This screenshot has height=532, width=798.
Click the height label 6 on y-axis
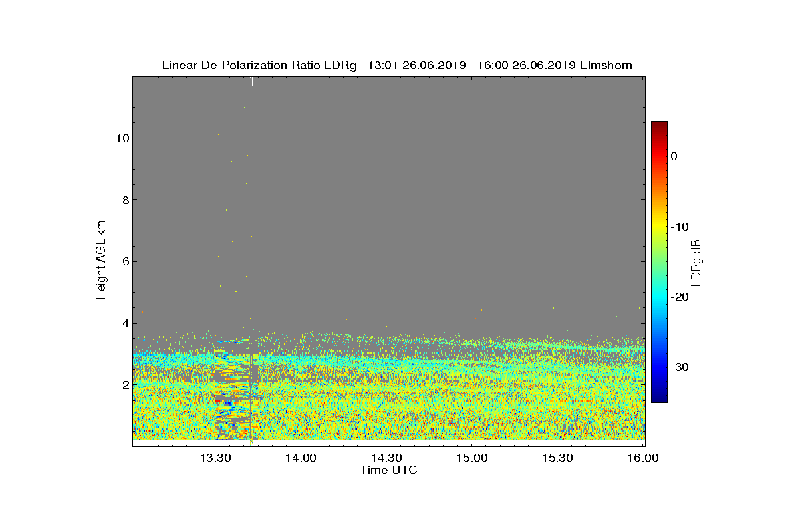coord(124,262)
